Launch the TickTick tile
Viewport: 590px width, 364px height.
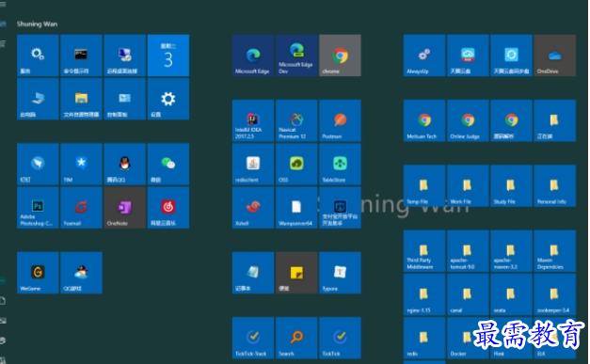point(340,338)
